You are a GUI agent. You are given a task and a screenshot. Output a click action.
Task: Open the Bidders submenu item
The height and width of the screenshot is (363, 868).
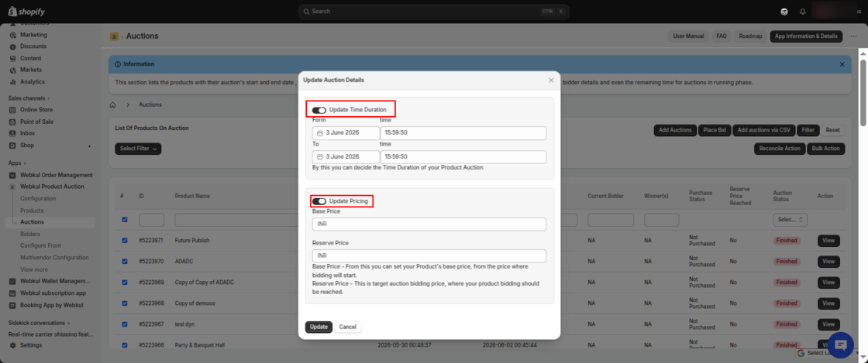[30, 235]
